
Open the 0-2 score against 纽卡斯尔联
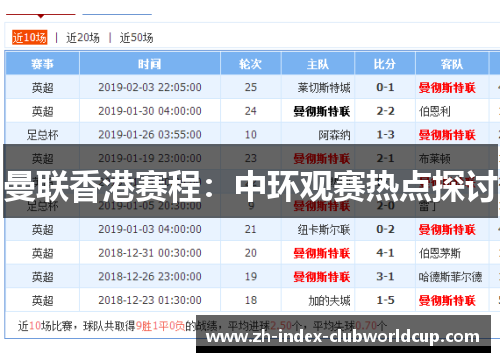(x=385, y=229)
